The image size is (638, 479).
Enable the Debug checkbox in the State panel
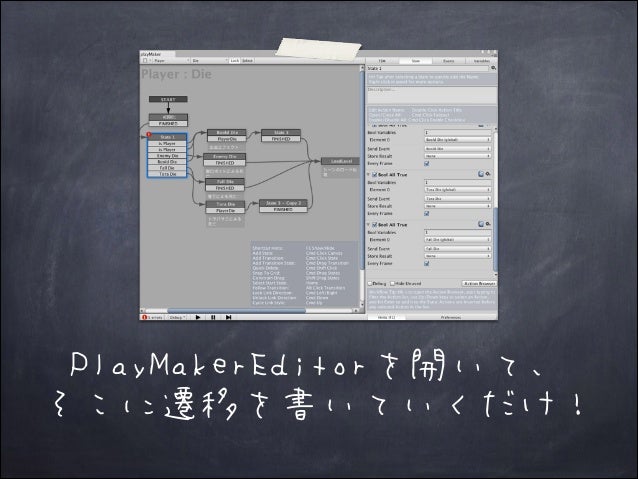pyautogui.click(x=370, y=284)
